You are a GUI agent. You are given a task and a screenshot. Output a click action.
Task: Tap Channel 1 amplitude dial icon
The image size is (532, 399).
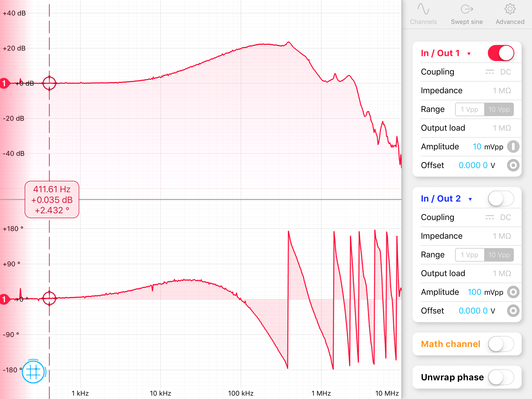pyautogui.click(x=513, y=147)
